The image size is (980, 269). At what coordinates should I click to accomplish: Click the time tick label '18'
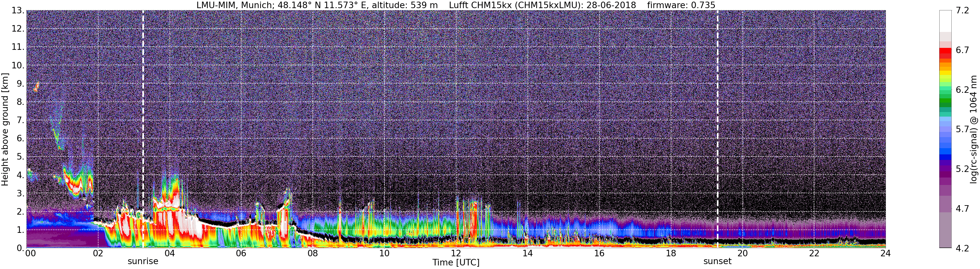coord(671,253)
